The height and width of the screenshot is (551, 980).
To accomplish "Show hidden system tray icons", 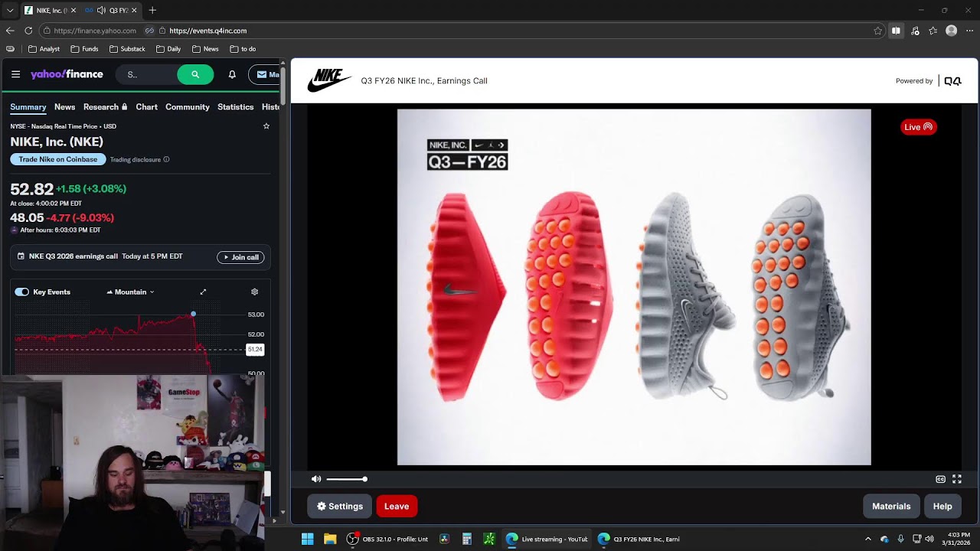I will (x=867, y=539).
